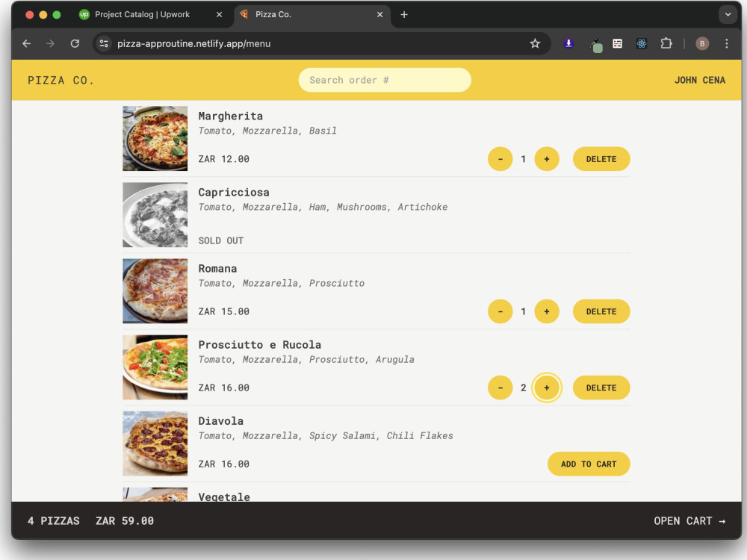Viewport: 747px width, 560px height.
Task: Click the Capricciosa pizza name
Action: 234,193
